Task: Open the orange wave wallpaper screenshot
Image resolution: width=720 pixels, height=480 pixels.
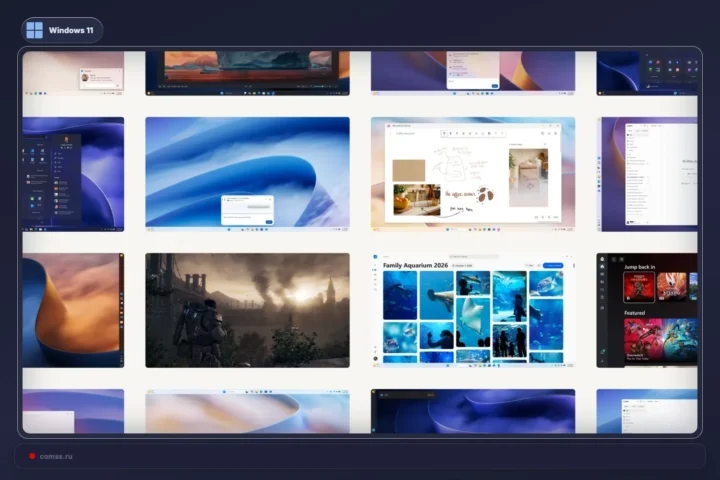Action: coord(73,310)
